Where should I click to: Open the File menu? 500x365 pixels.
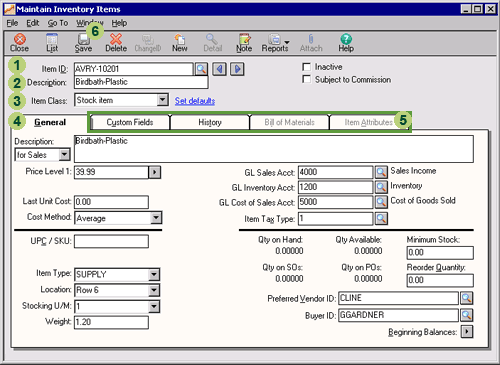click(12, 23)
